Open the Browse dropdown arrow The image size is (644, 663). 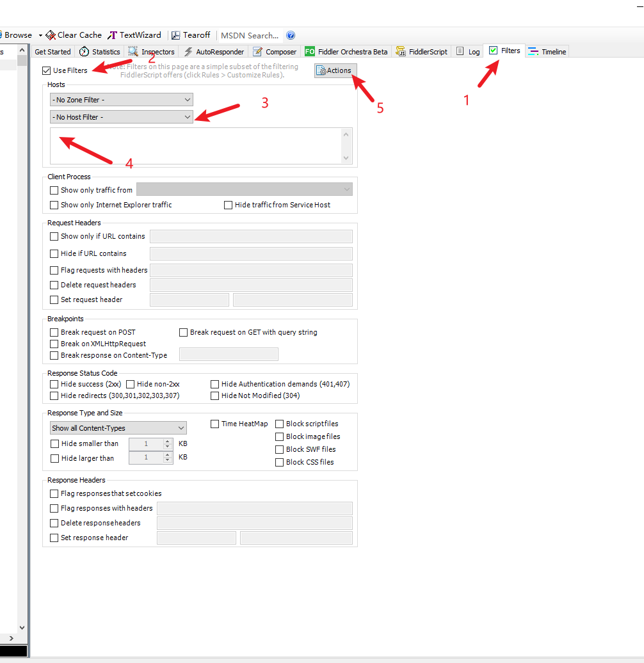pyautogui.click(x=40, y=36)
